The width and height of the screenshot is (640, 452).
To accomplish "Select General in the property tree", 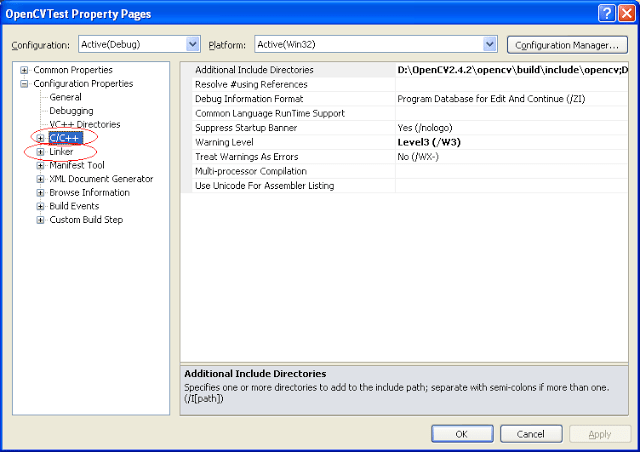I will pyautogui.click(x=65, y=97).
